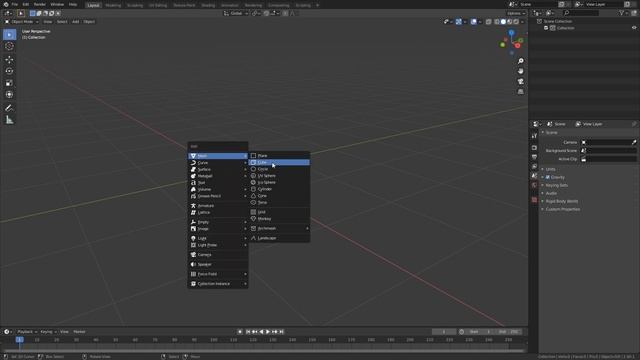Open the Object Mode dropdown
The height and width of the screenshot is (360, 640).
(x=22, y=22)
